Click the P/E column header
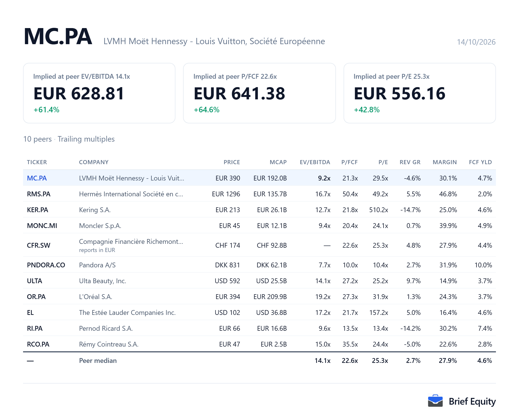 tap(383, 162)
